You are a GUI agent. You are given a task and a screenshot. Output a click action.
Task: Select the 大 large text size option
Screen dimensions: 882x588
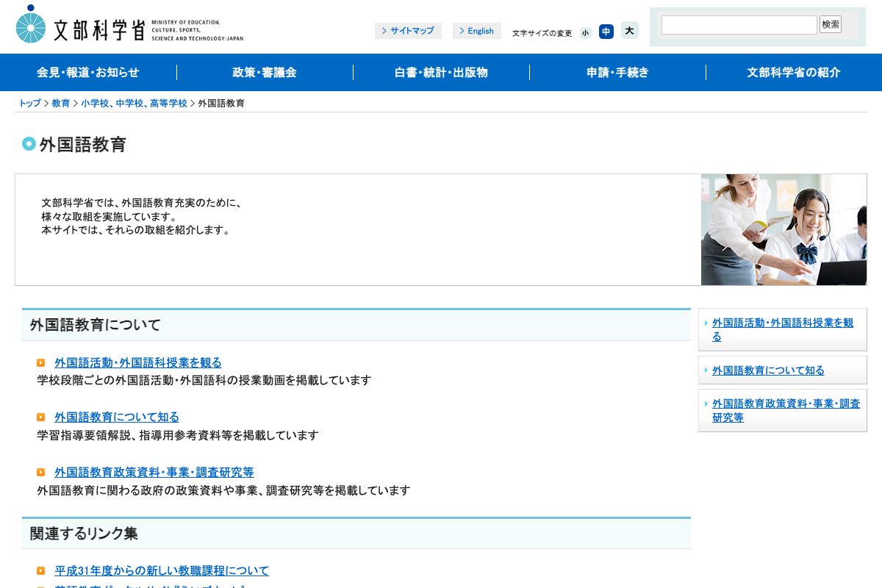[x=629, y=31]
